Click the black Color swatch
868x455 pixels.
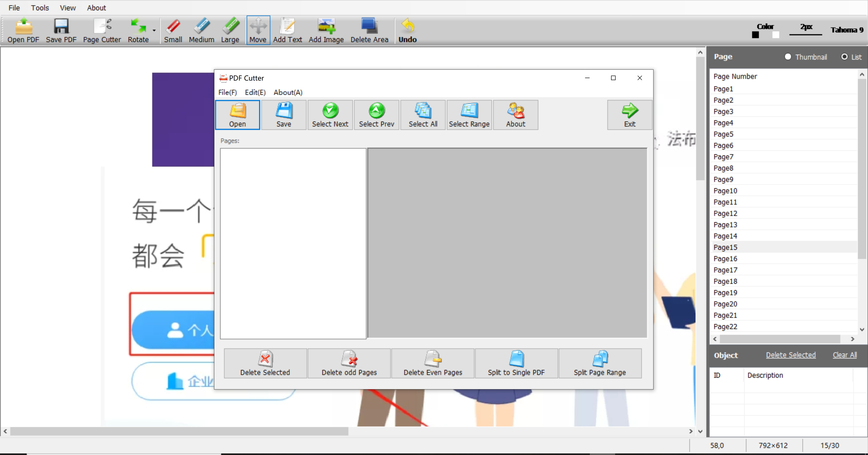tap(755, 35)
